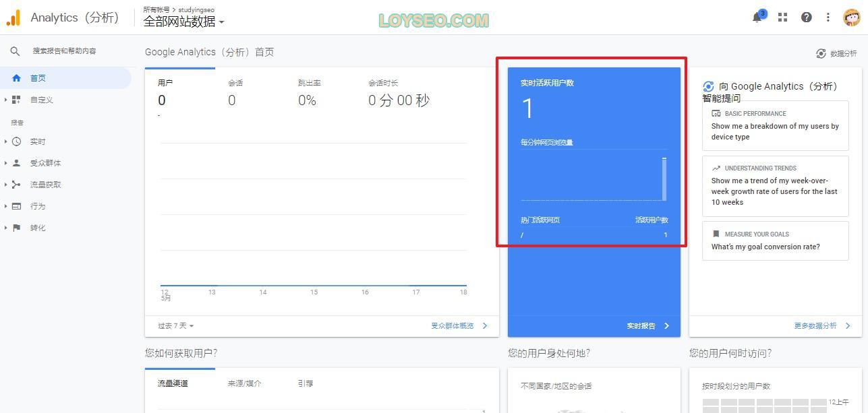Expand the 转化 sidebar section arrow
Image resolution: width=868 pixels, height=413 pixels.
pos(5,228)
